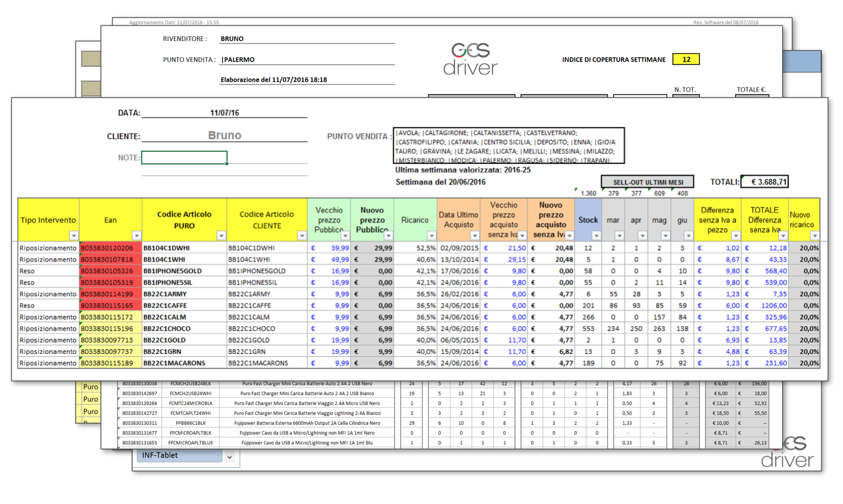Screen dimensions: 843x504
Task: Select Ean cell 8033830105326
Action: (x=110, y=271)
